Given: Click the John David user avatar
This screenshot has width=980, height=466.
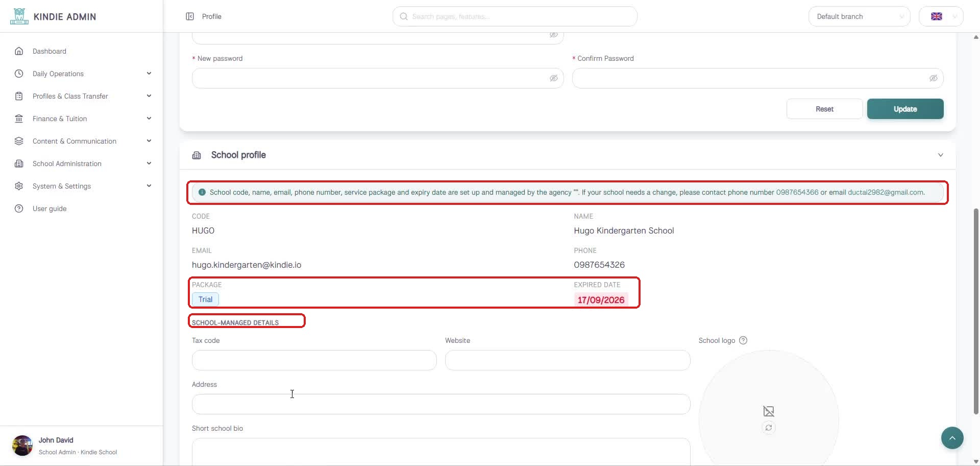Looking at the screenshot, I should tap(22, 446).
